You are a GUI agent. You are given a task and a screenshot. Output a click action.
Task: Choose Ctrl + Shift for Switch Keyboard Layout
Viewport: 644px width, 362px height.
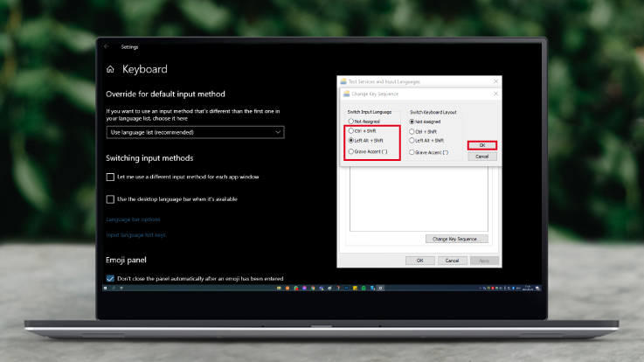point(412,130)
